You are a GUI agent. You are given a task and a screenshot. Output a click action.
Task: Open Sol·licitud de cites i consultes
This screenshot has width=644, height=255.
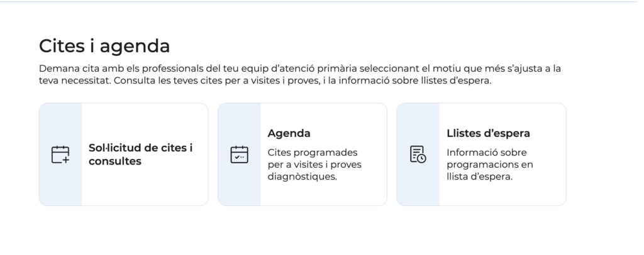140,154
